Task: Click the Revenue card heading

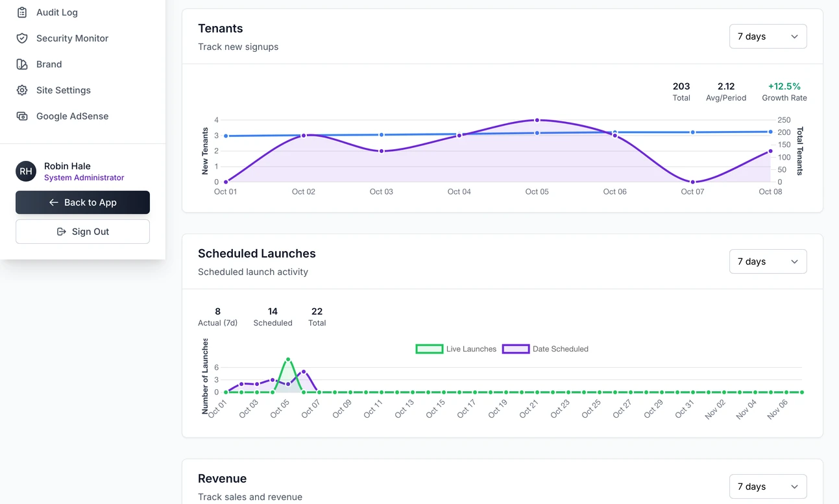Action: [x=223, y=479]
